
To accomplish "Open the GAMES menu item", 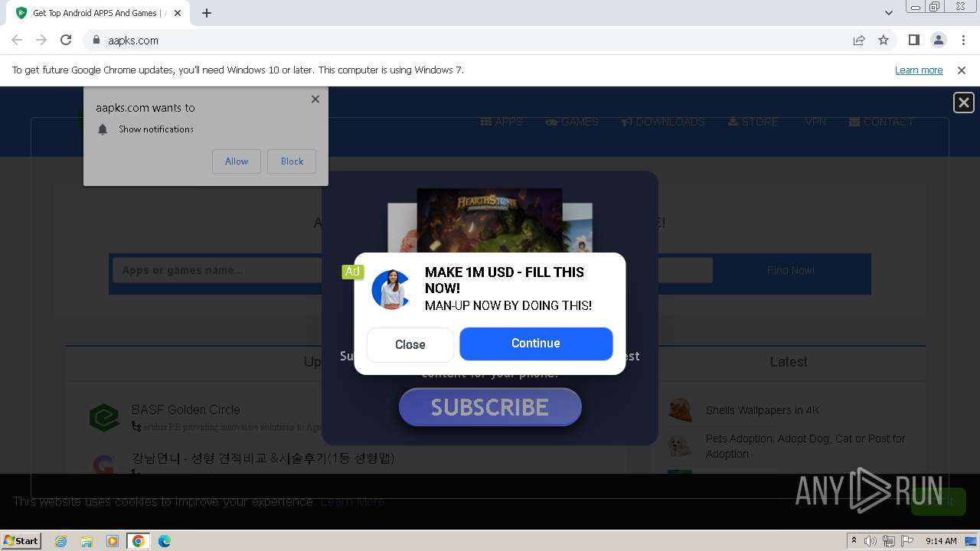I will (x=572, y=122).
